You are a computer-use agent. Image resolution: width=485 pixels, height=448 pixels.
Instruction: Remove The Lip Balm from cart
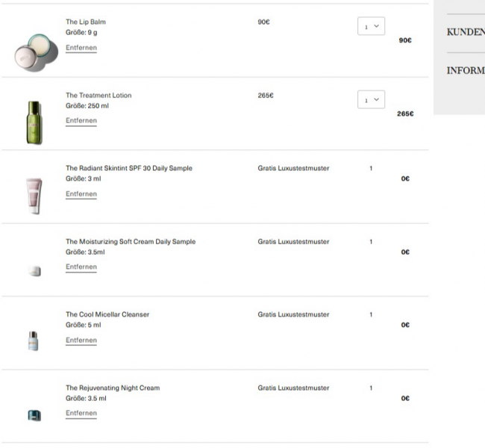81,48
